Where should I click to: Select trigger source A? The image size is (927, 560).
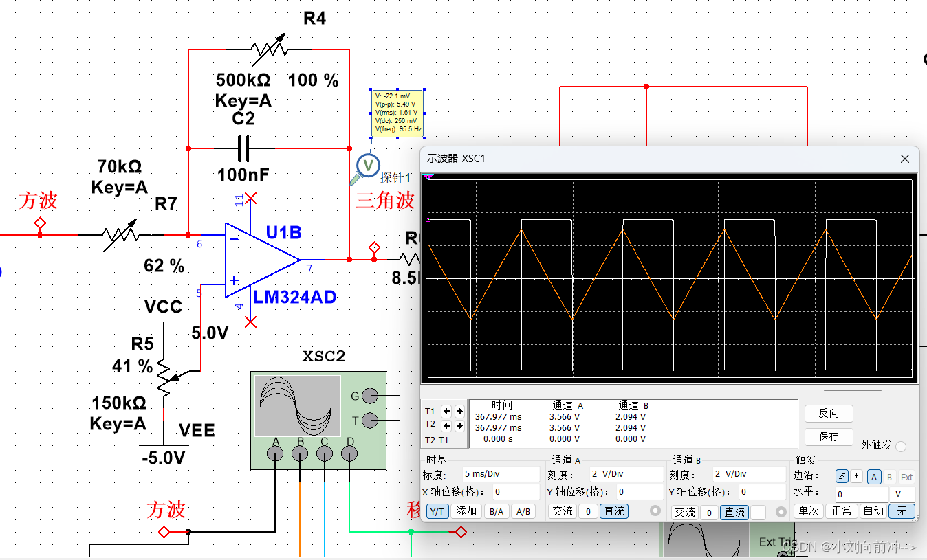[874, 477]
